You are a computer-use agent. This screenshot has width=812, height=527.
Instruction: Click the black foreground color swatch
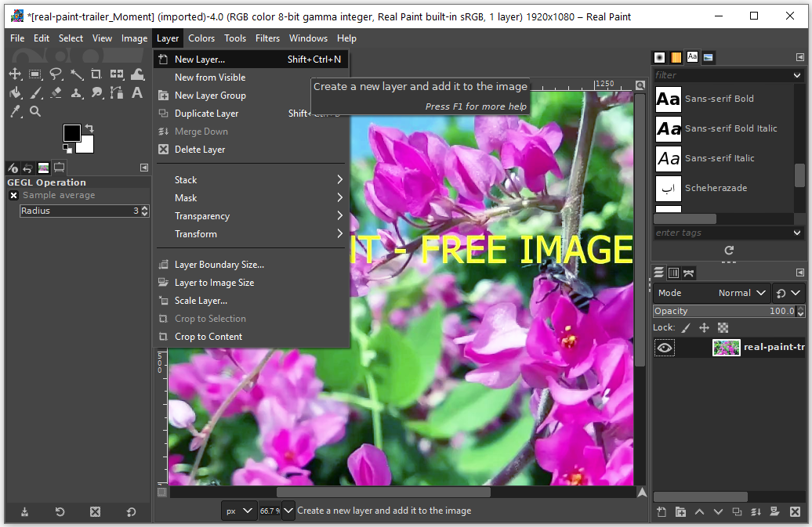[72, 133]
